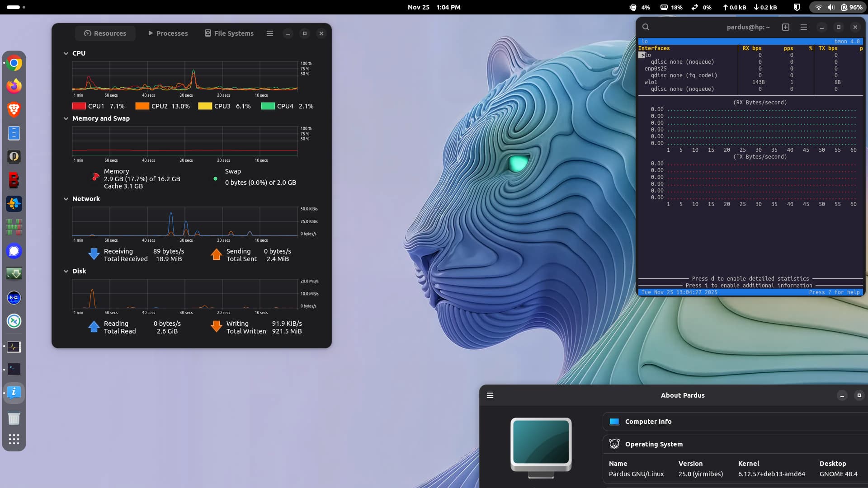Screen dimensions: 868x488
Task: Collapse the Disk section
Action: click(x=66, y=271)
